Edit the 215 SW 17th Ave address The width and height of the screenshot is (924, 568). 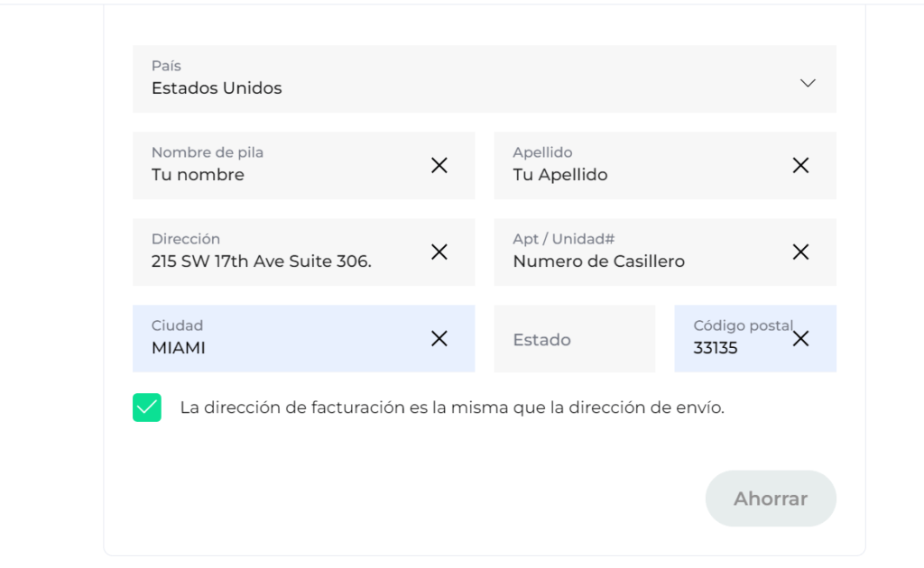(262, 261)
